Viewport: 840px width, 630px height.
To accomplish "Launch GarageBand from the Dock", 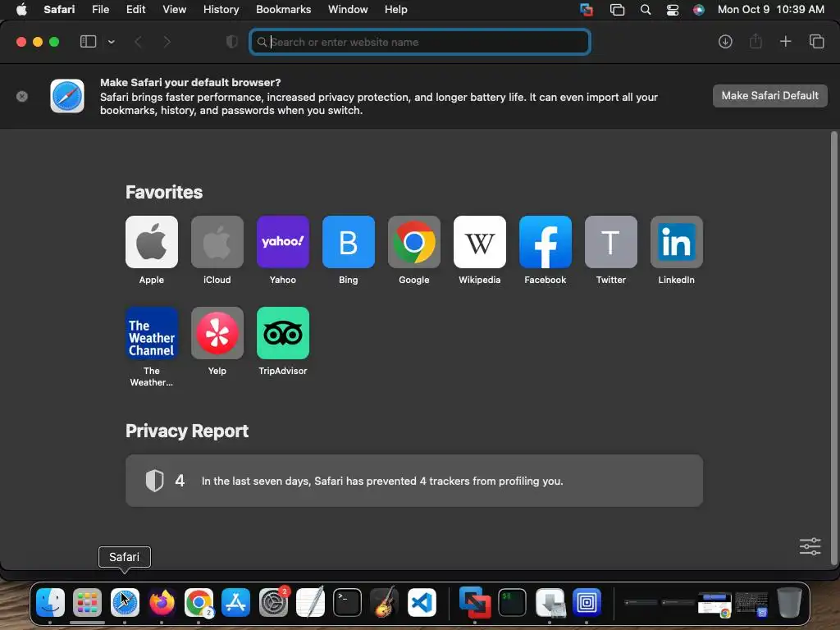I will pyautogui.click(x=384, y=602).
